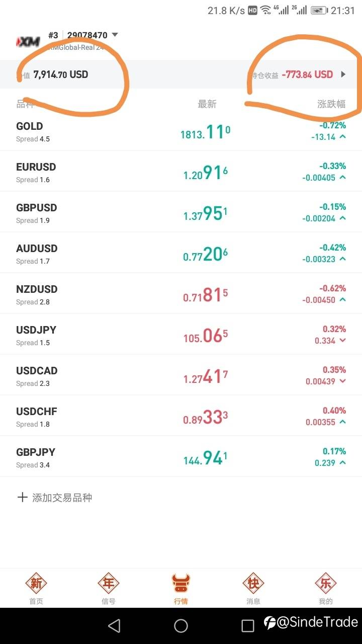Tap the Android home circle icon
Viewport: 362px width, 644px height.
coord(181,626)
